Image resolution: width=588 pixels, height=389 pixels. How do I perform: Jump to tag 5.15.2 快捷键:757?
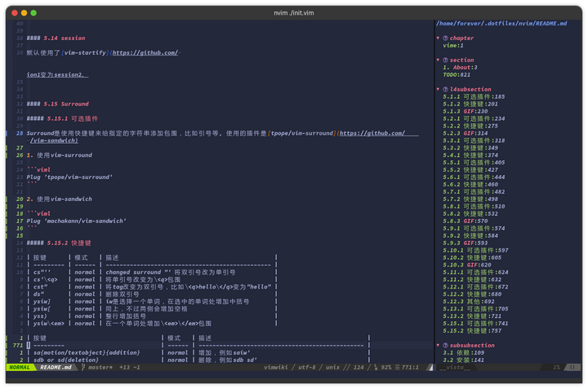(472, 331)
